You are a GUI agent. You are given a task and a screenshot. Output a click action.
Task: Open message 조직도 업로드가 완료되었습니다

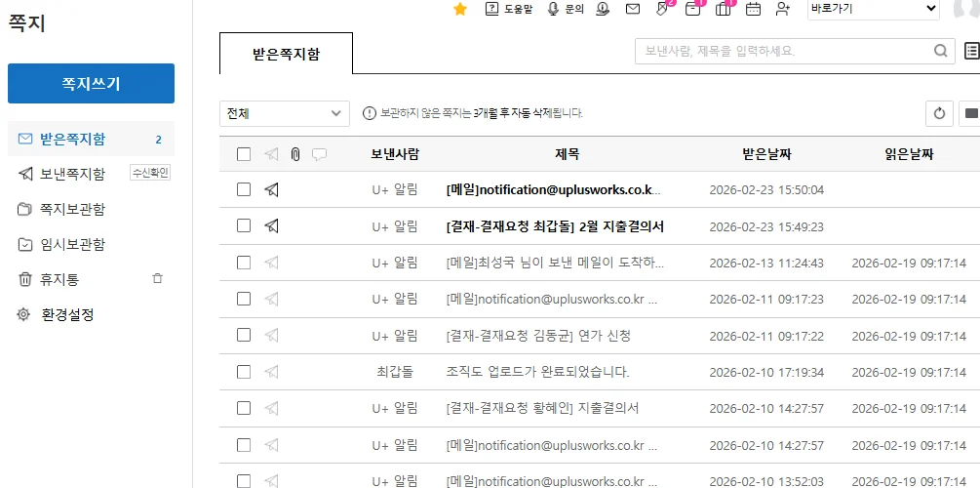pos(537,372)
